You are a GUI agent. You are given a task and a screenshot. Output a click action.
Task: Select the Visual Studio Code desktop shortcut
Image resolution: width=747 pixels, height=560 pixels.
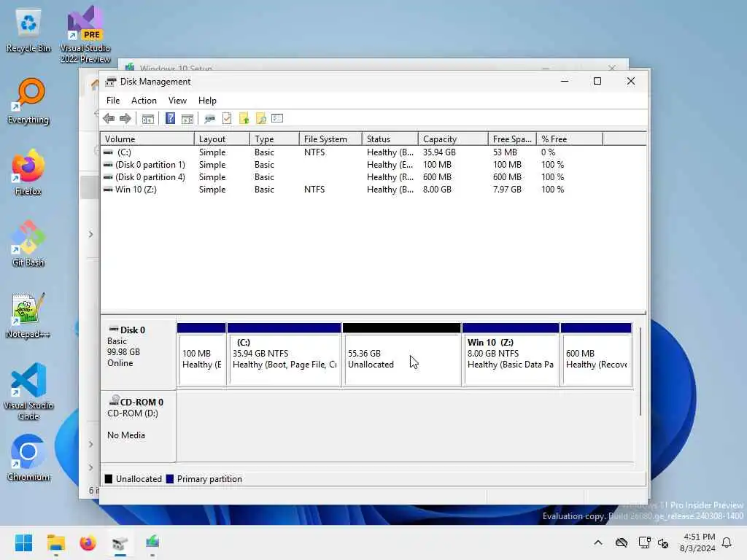28,392
